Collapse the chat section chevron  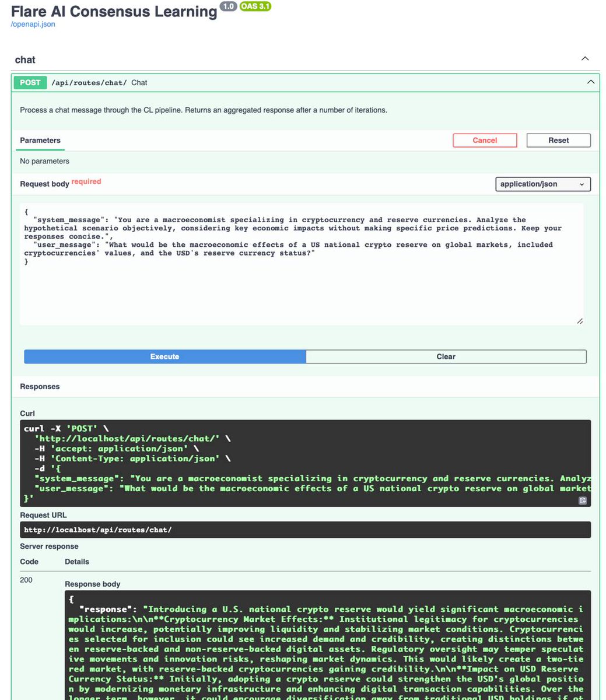click(585, 59)
